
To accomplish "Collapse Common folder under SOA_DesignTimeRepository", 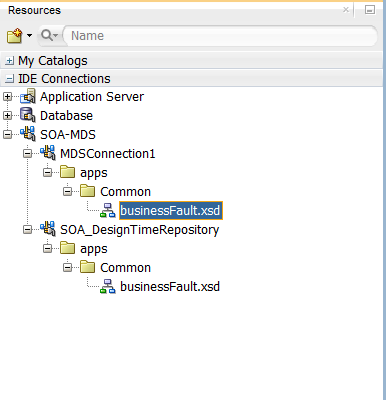I will [68, 267].
